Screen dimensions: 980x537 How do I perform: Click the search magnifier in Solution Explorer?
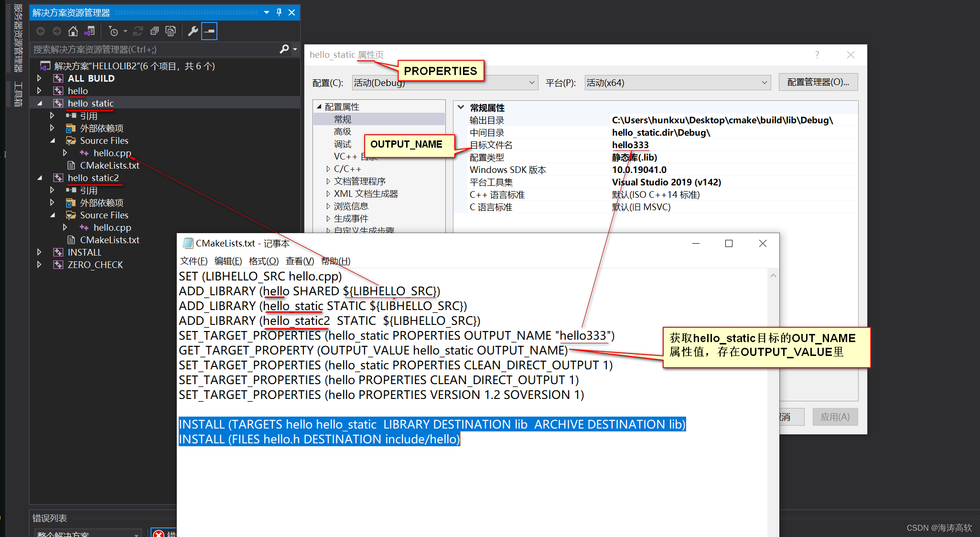click(284, 49)
